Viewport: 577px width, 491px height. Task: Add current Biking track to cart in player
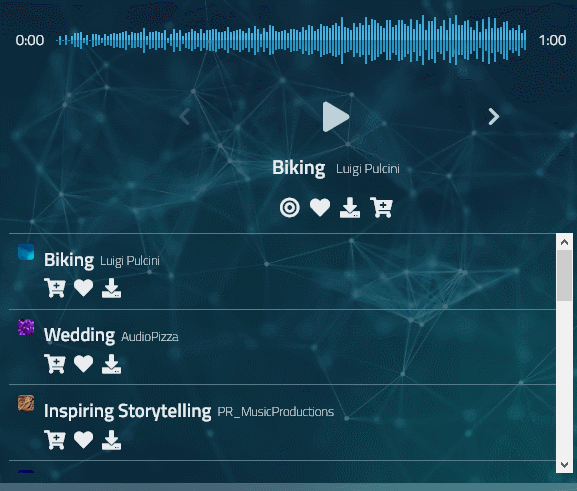pyautogui.click(x=382, y=208)
